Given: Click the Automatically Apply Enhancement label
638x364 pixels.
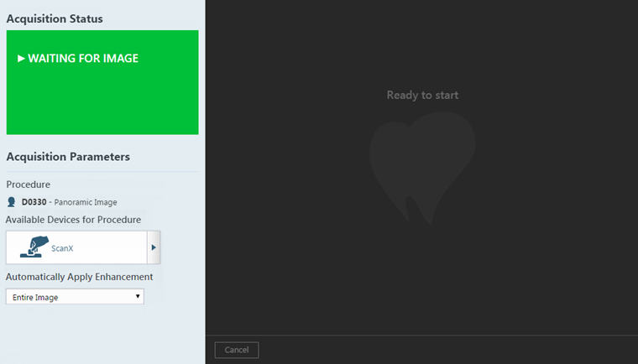Looking at the screenshot, I should click(79, 277).
